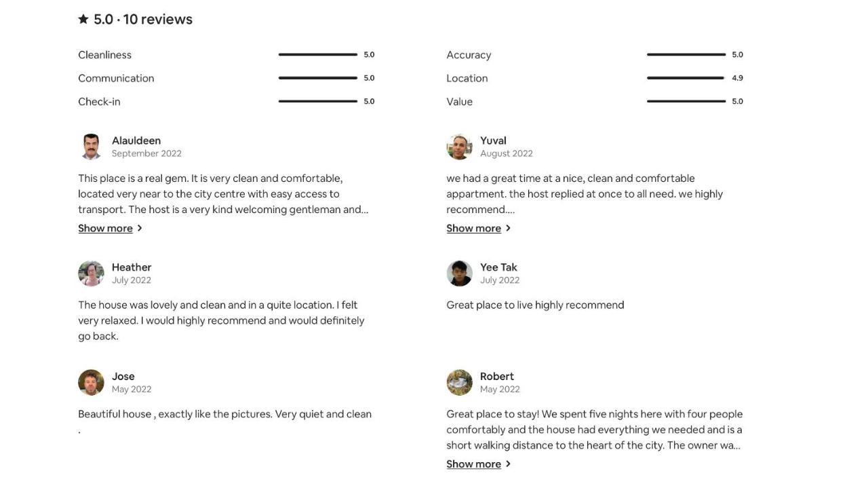Click Jose's profile avatar
868x490 pixels.
91,383
